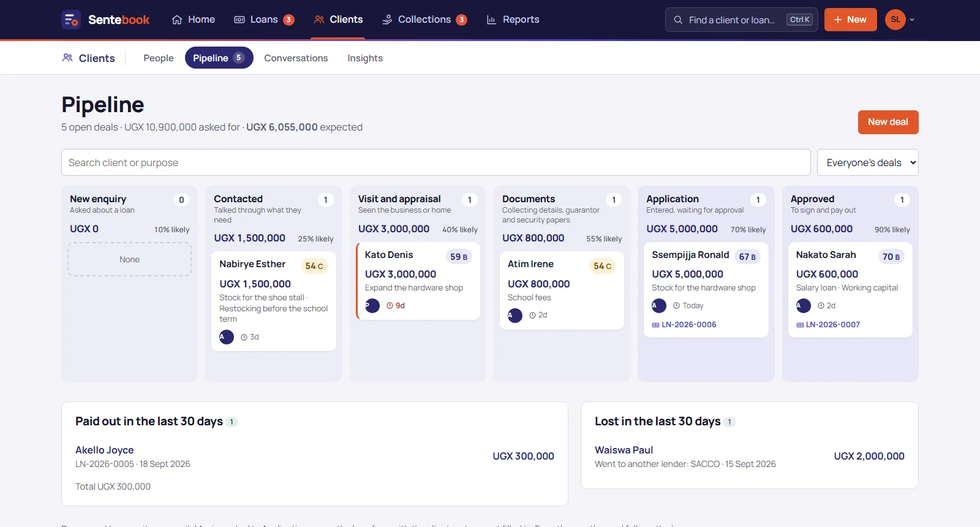Click the 70 B score badge
Screen dimensions: 980x527
[x=891, y=257]
